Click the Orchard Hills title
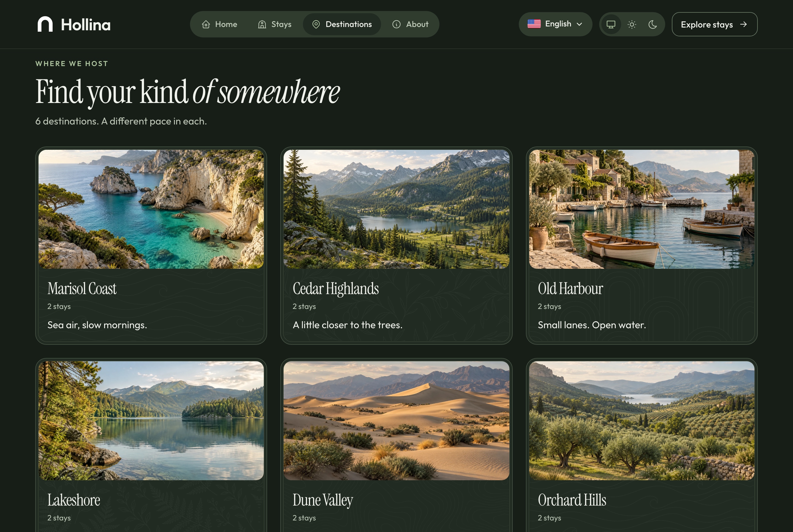The height and width of the screenshot is (532, 793). click(x=572, y=500)
